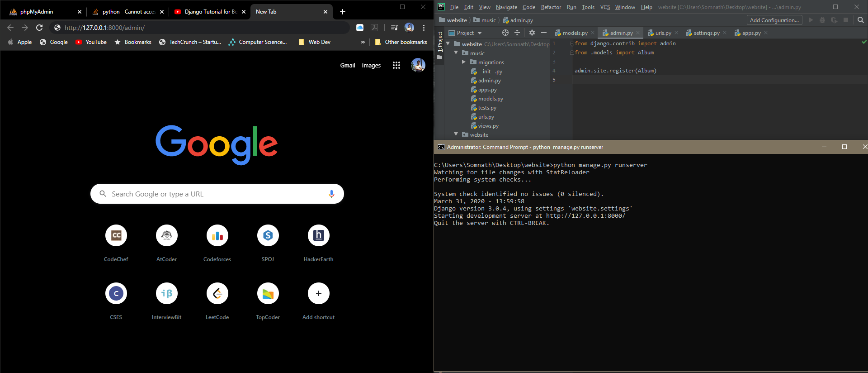Collapse the inner website folder arrow
The height and width of the screenshot is (373, 868).
[456, 134]
